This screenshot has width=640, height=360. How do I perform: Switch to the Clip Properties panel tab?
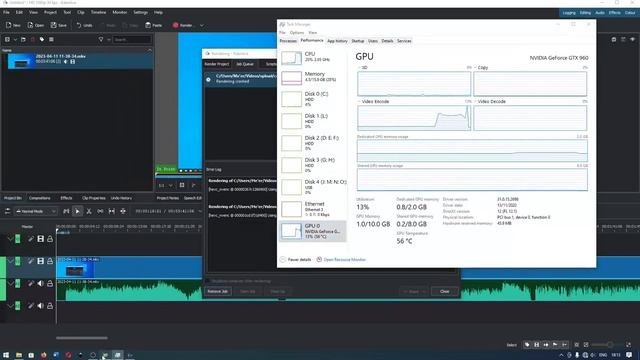93,198
